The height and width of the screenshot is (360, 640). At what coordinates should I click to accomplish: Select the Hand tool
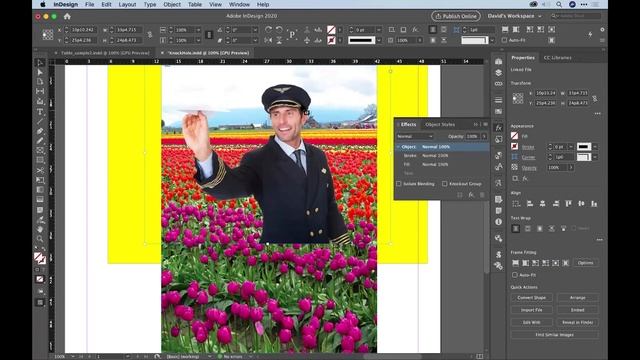click(x=40, y=229)
